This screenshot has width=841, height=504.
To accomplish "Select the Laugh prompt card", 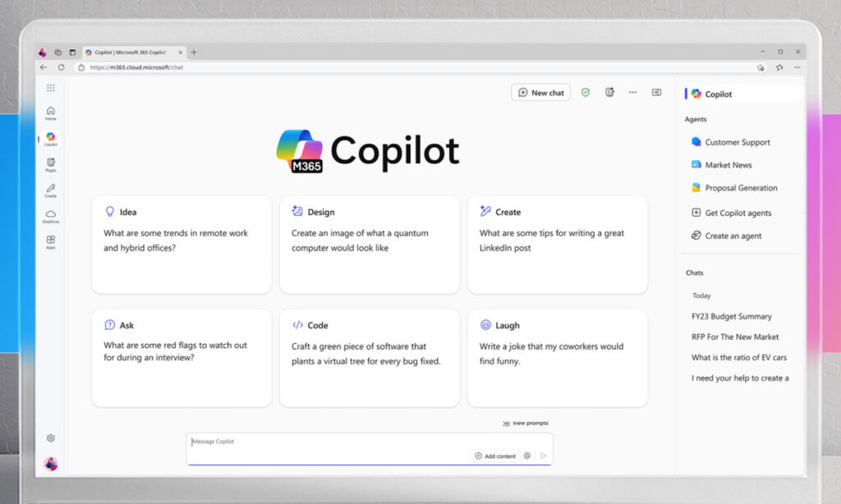I will coord(558,358).
